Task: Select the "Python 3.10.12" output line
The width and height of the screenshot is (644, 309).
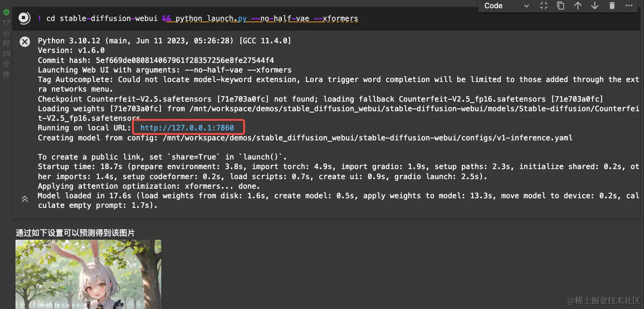Action: coord(164,41)
